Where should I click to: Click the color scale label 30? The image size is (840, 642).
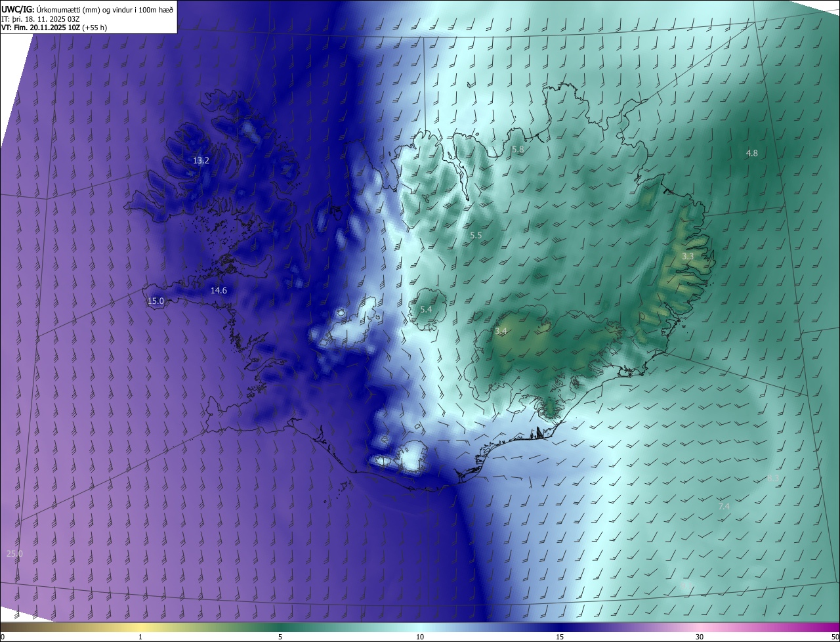pos(700,637)
